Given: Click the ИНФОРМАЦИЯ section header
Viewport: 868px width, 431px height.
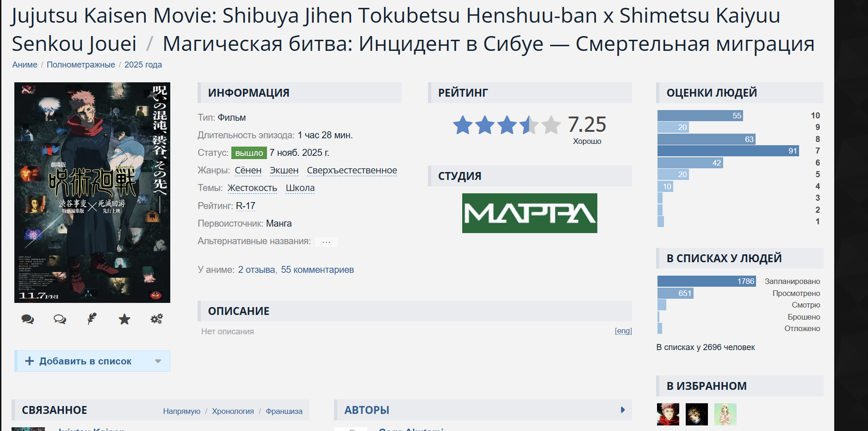Looking at the screenshot, I should click(299, 92).
